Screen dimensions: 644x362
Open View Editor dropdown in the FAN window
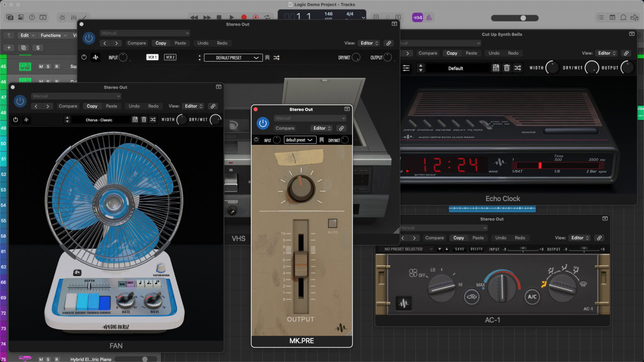tap(193, 106)
